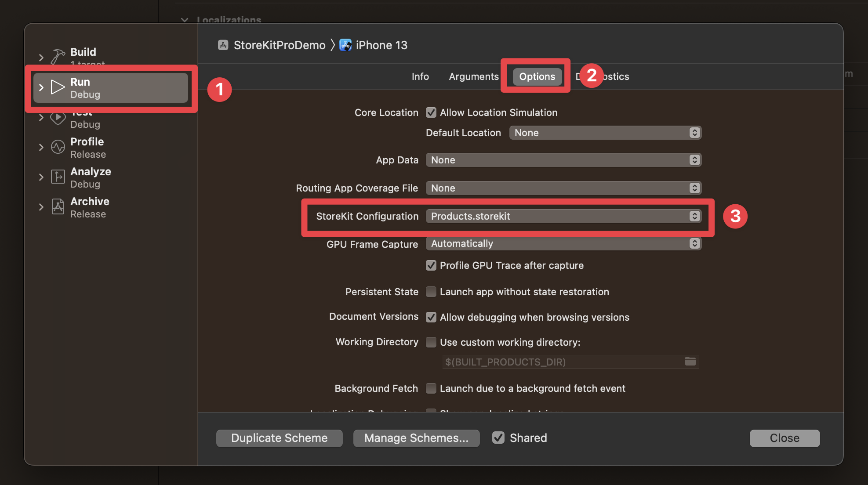Click the Analyze icon in sidebar
The width and height of the screenshot is (868, 485).
click(x=58, y=177)
